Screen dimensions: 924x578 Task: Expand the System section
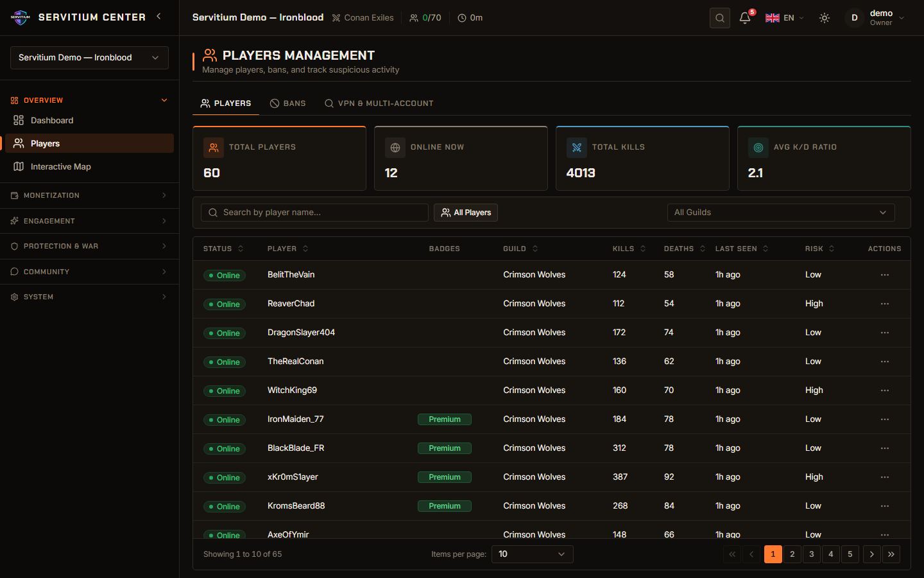(89, 297)
